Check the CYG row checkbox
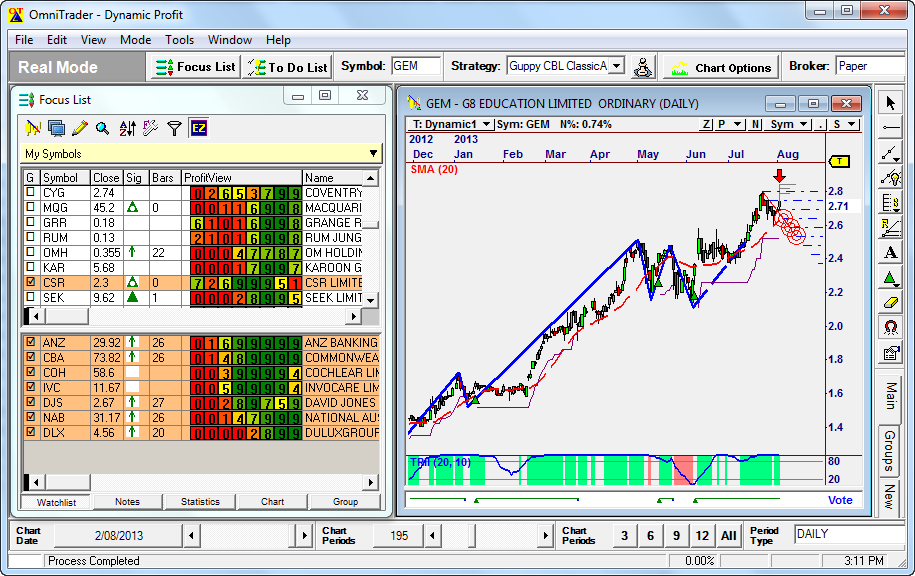915x576 pixels. 30,192
